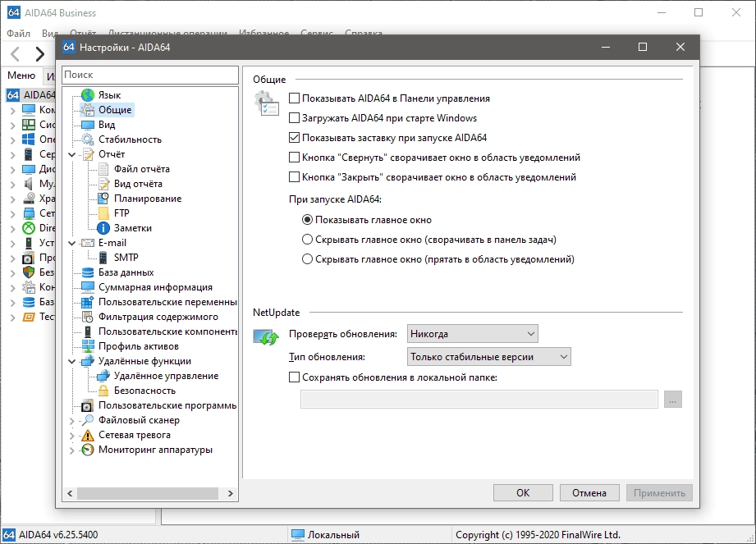Uncheck Показывать заставку при запуске AIDA64

pos(294,138)
